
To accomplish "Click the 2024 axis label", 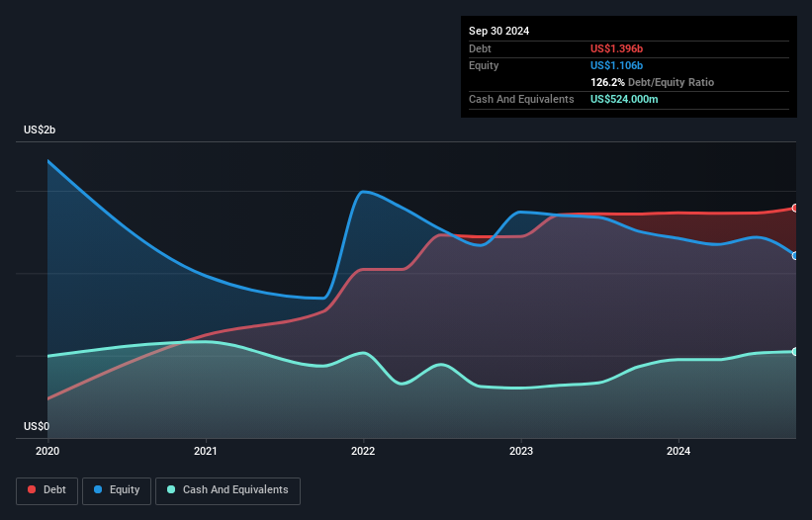I will (678, 451).
